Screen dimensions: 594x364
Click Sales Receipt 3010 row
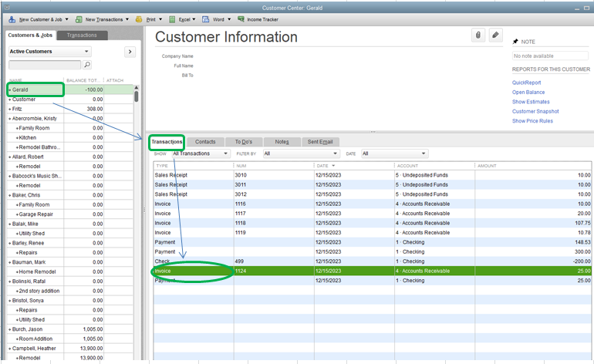click(x=372, y=175)
